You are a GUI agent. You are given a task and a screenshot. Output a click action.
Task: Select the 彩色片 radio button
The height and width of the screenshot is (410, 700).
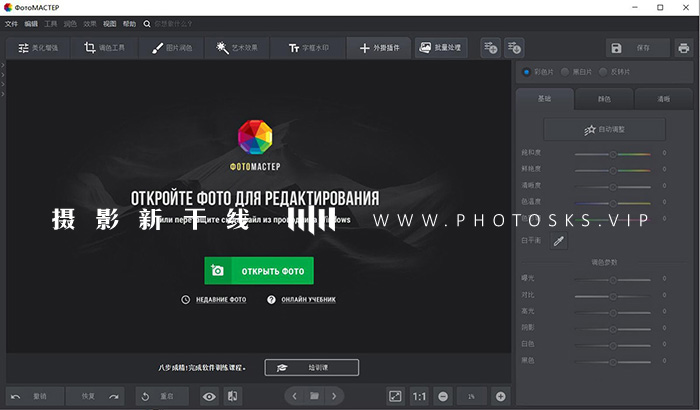click(526, 72)
